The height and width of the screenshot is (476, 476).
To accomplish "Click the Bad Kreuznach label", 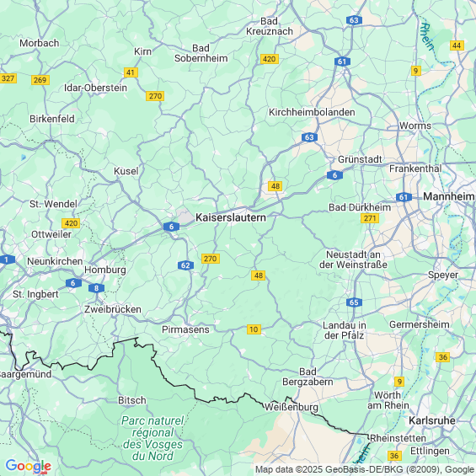I will [x=270, y=26].
